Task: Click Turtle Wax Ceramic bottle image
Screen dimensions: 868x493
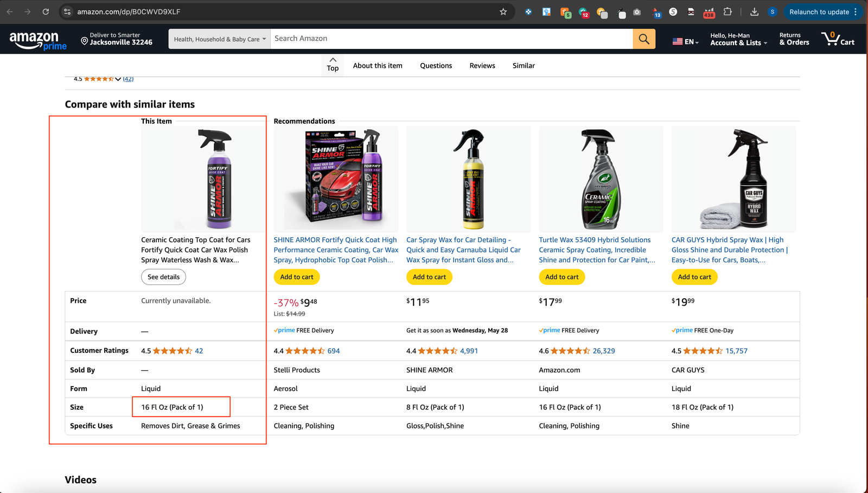Action: pyautogui.click(x=601, y=179)
